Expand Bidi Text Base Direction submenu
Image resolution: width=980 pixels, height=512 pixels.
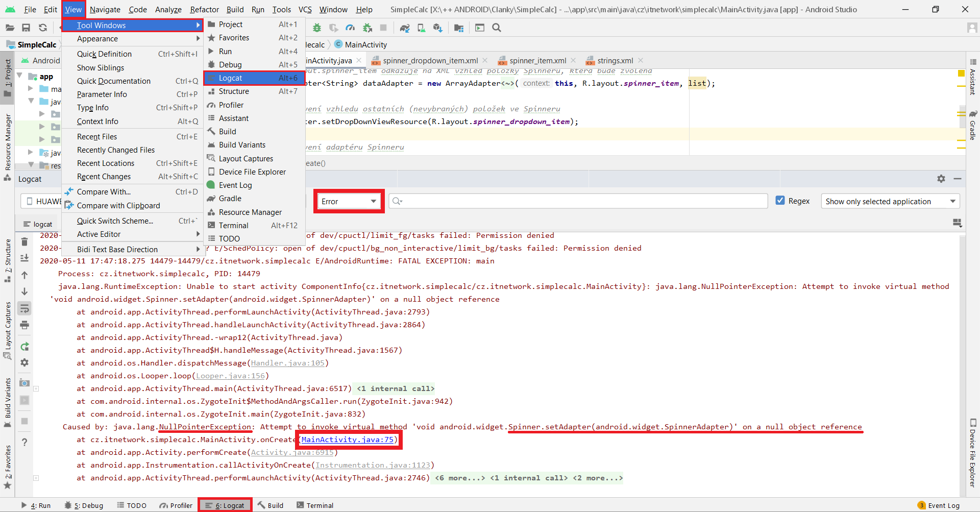133,250
